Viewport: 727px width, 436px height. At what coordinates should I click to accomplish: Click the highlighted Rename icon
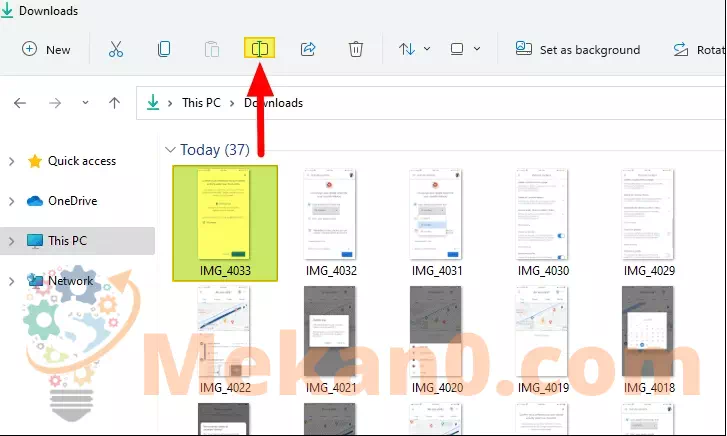[x=260, y=49]
